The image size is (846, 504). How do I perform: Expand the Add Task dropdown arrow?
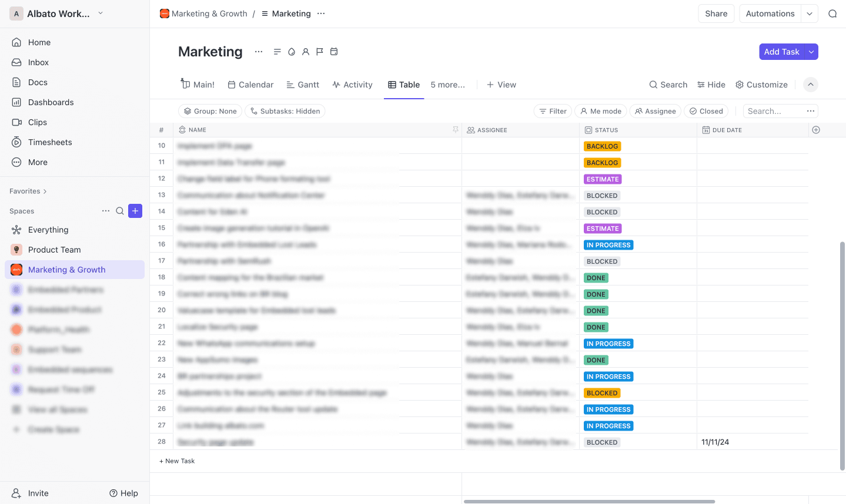click(811, 52)
